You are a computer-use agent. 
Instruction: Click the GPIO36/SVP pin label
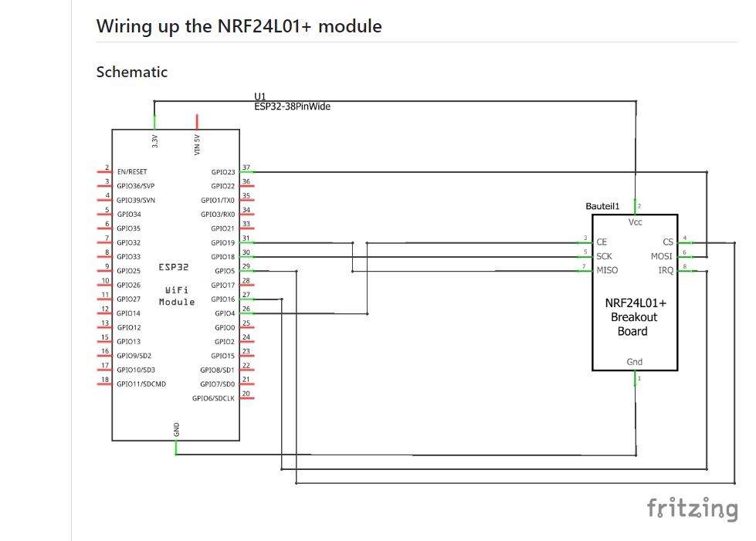pos(135,186)
